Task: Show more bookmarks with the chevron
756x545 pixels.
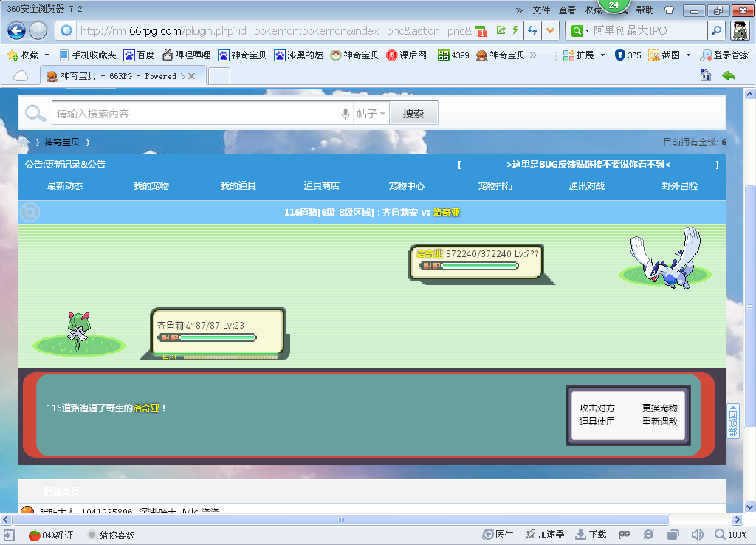Action: (533, 55)
